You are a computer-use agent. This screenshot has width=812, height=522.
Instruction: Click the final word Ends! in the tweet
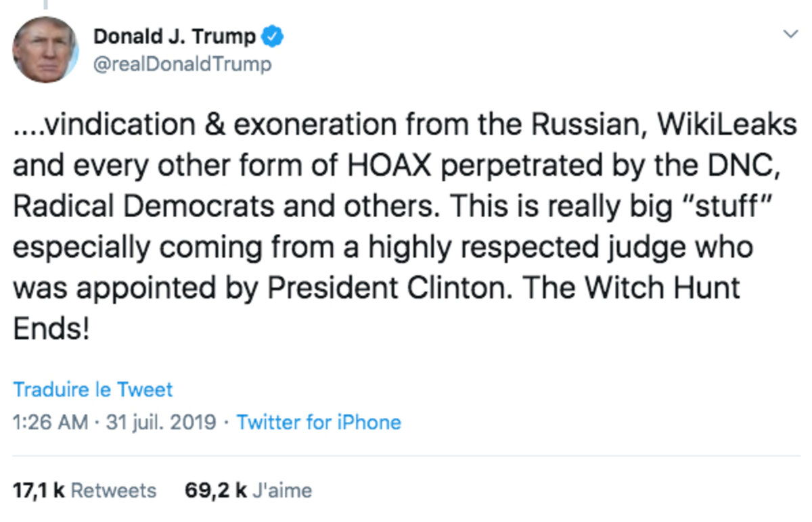coord(51,329)
